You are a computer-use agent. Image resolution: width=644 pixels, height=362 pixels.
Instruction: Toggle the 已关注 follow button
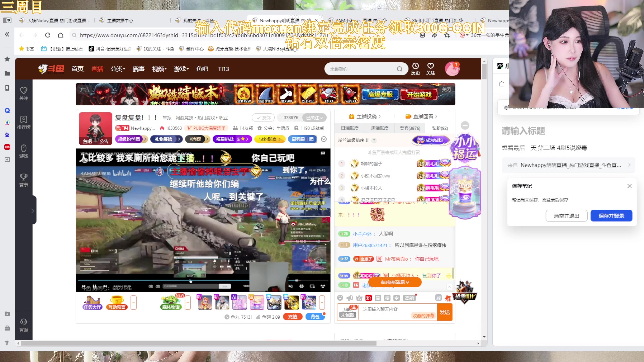pyautogui.click(x=314, y=118)
